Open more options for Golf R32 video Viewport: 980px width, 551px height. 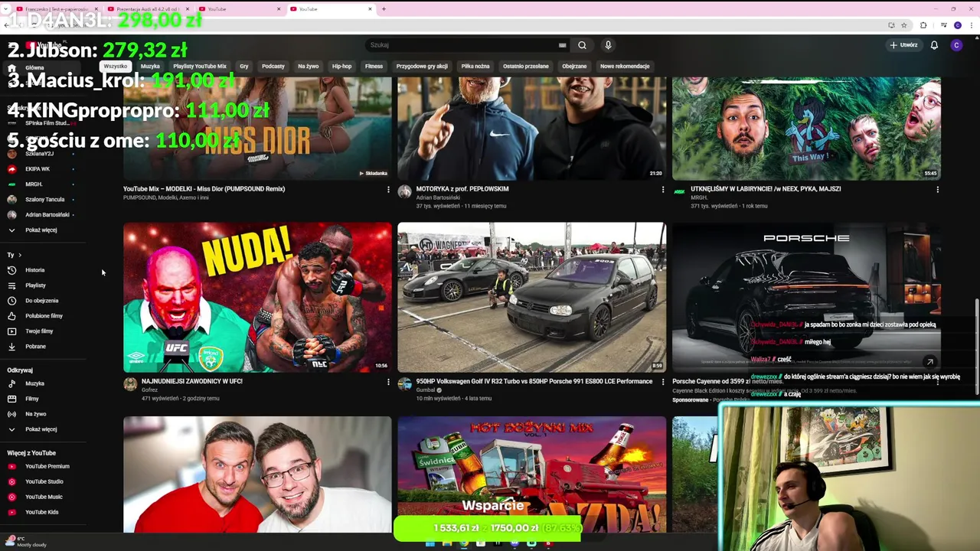[x=663, y=381]
